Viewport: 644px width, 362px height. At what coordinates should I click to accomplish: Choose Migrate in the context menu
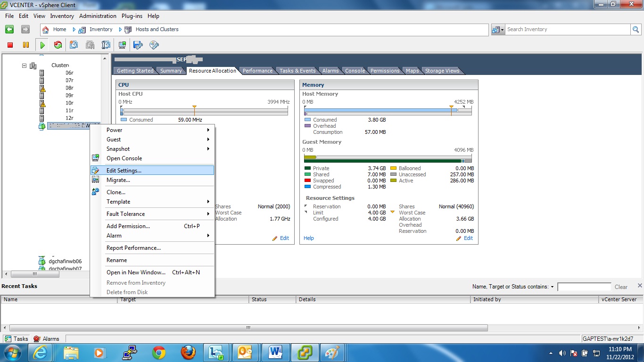tap(152, 180)
